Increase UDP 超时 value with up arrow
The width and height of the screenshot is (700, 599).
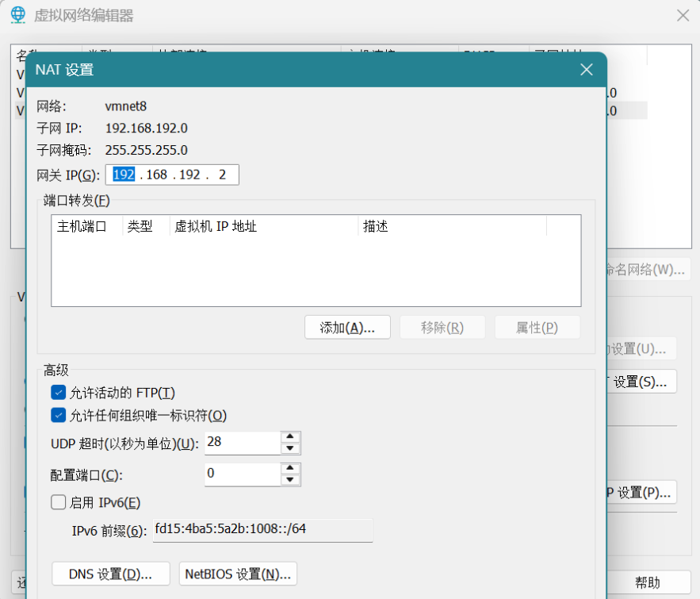(x=290, y=437)
